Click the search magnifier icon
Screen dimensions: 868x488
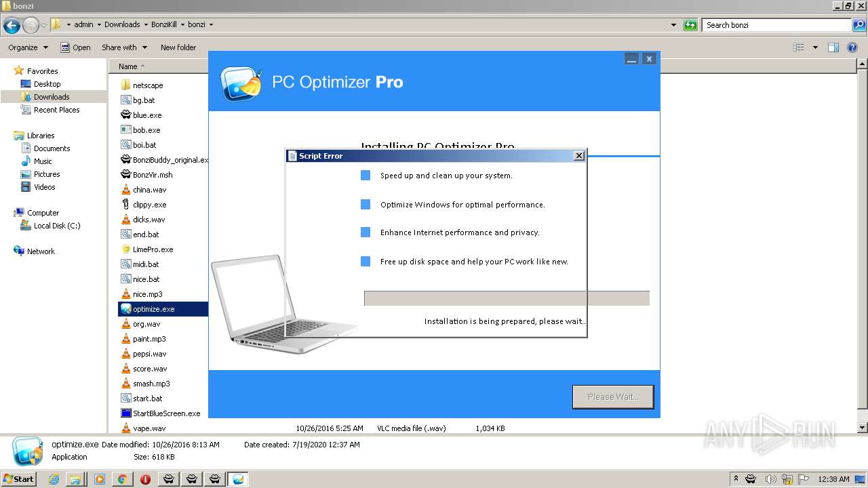859,25
